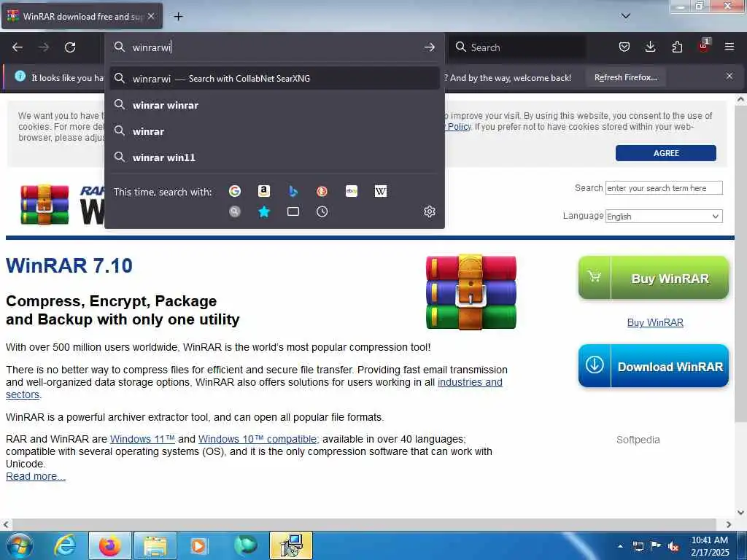Image resolution: width=747 pixels, height=560 pixels.
Task: Open Windows Media Player from the taskbar
Action: [x=198, y=545]
